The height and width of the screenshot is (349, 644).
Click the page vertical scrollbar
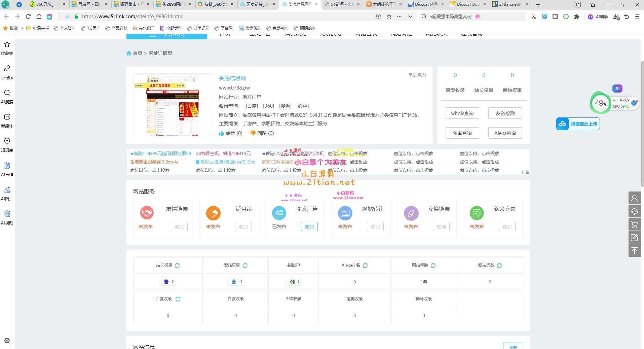click(x=642, y=124)
